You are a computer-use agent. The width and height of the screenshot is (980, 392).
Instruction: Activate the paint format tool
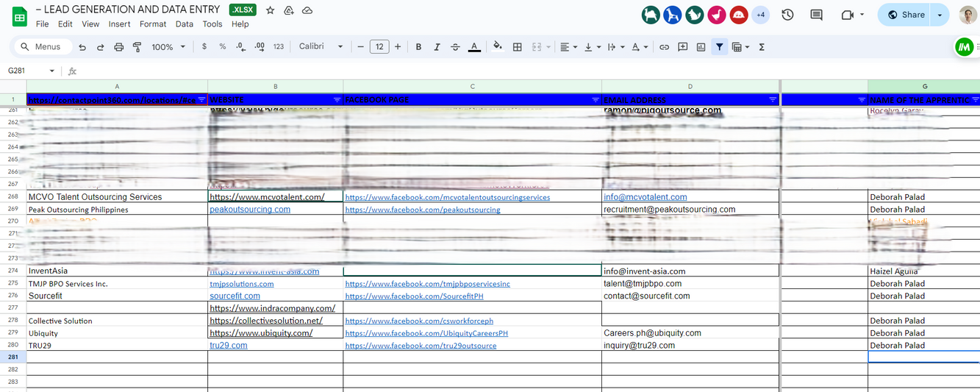point(137,47)
